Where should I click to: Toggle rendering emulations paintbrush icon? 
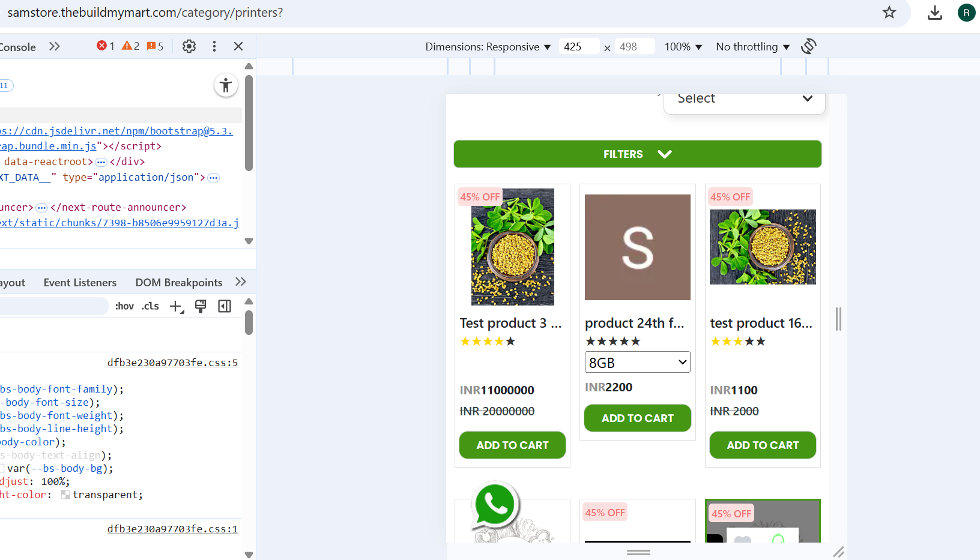[201, 307]
